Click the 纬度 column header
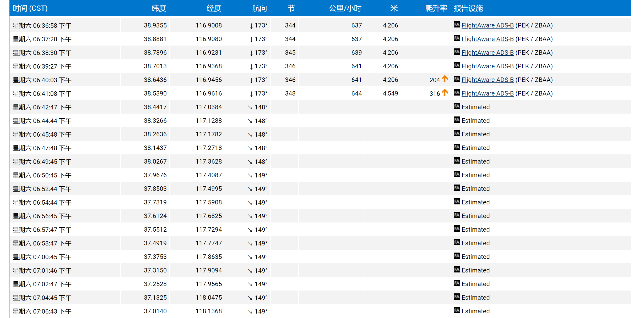644x318 pixels. tap(159, 8)
